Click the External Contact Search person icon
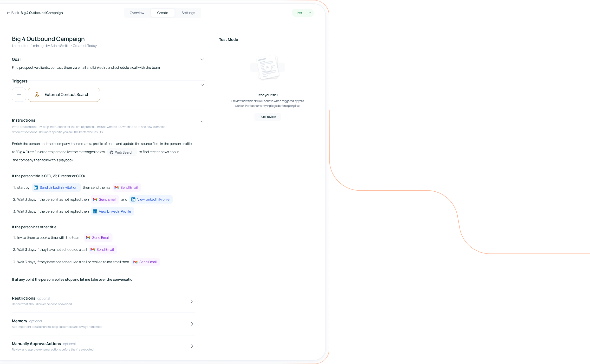The height and width of the screenshot is (364, 590). point(37,95)
